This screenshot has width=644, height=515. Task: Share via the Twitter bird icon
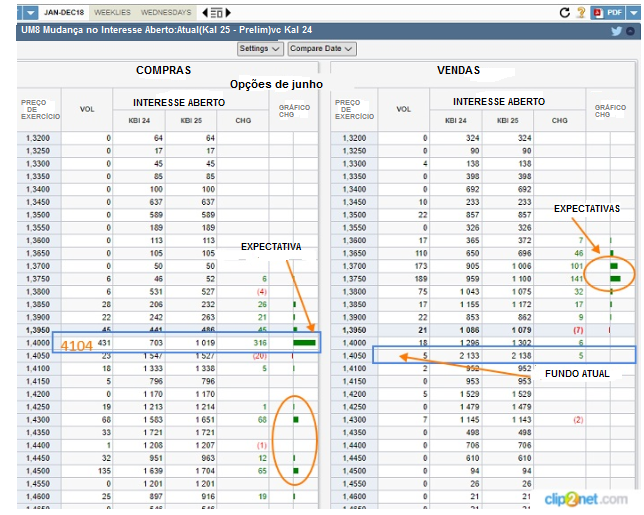pos(617,31)
